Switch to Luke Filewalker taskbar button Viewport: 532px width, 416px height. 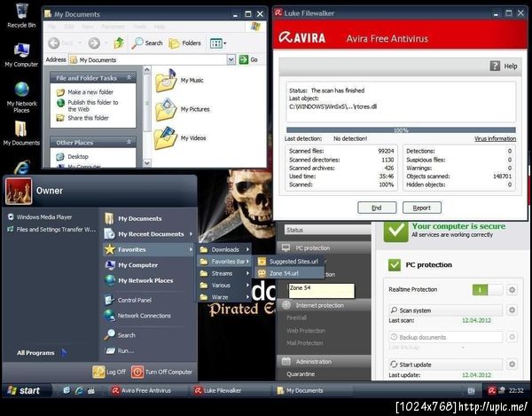tap(231, 390)
